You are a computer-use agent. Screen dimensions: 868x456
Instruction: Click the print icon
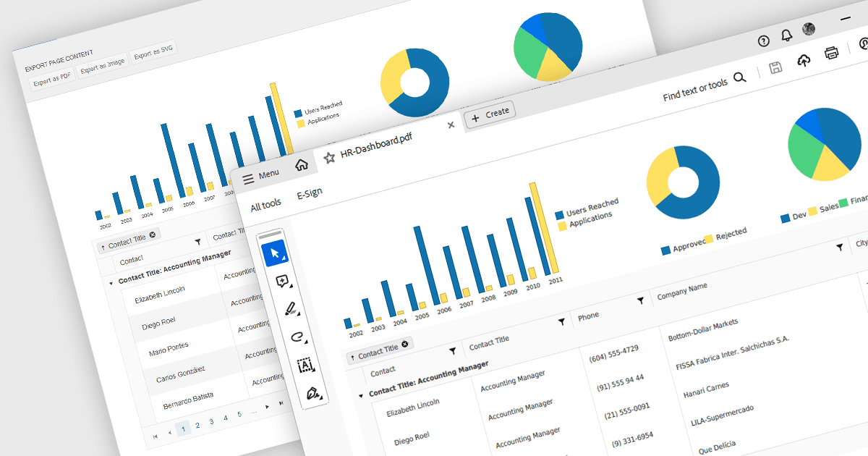click(x=832, y=52)
